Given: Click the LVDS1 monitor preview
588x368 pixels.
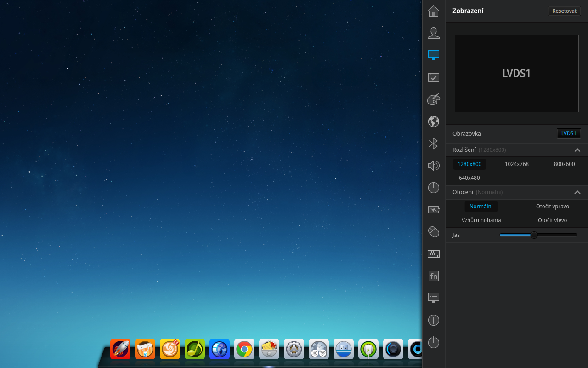Looking at the screenshot, I should [x=516, y=74].
